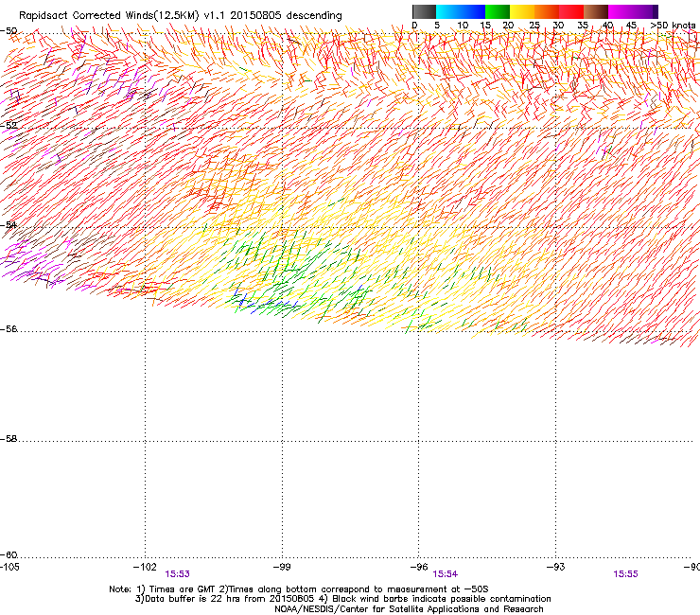The width and height of the screenshot is (700, 615).
Task: Click the '-52' latitude axis label
Action: [x=9, y=126]
